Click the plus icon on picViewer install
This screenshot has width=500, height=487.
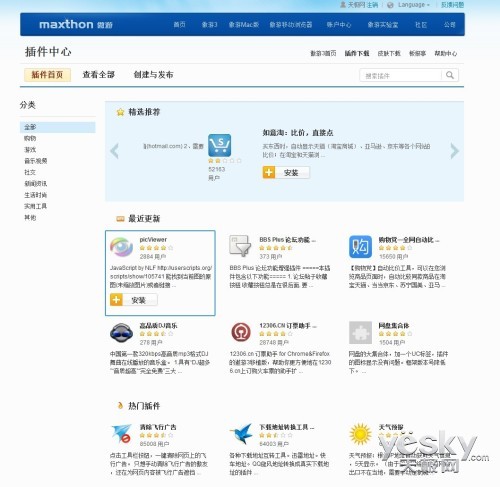pos(116,300)
